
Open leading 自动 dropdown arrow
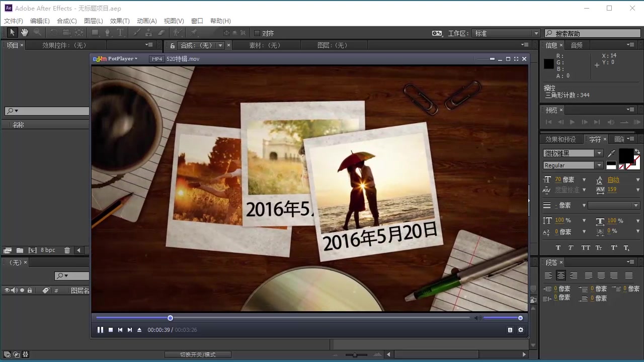click(638, 179)
